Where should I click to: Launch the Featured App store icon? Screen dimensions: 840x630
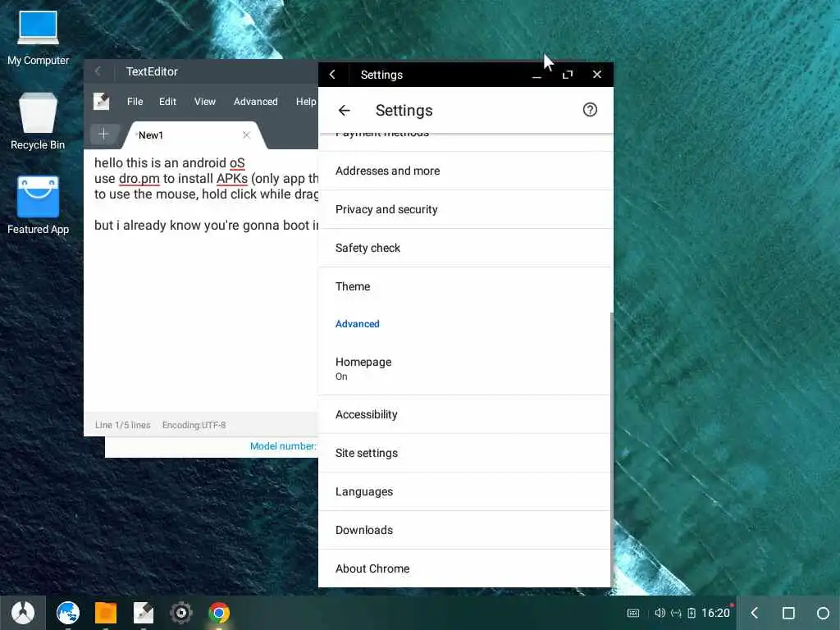38,205
